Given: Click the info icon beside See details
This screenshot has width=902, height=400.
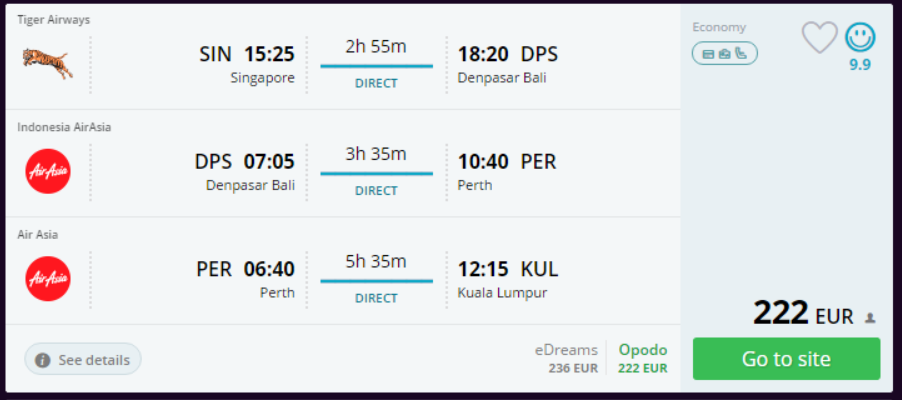Looking at the screenshot, I should pos(42,360).
